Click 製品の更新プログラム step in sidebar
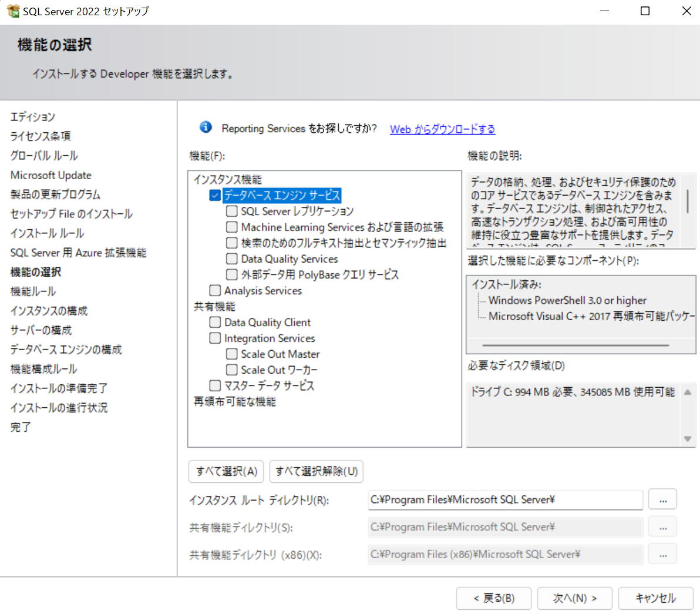The height and width of the screenshot is (614, 700). point(55,194)
